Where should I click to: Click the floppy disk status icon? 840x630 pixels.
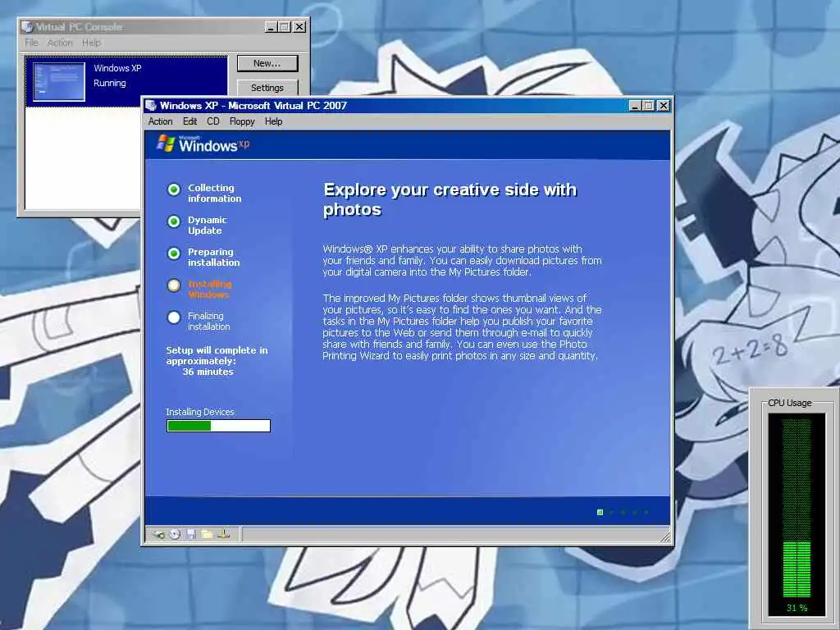(x=191, y=534)
